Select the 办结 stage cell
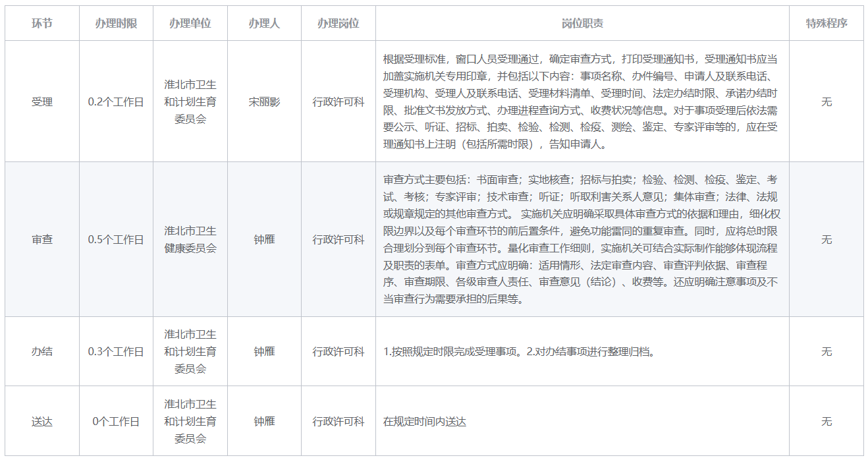 tap(42, 352)
